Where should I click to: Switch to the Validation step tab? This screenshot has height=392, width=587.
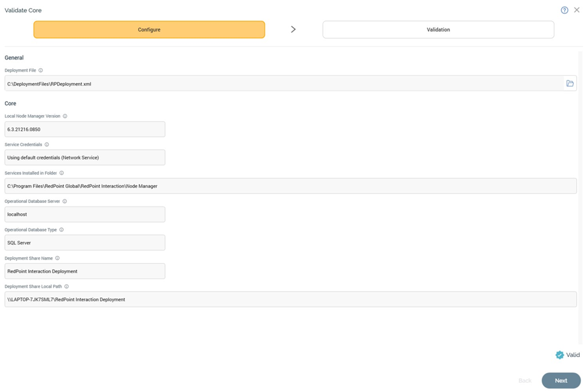click(x=438, y=30)
